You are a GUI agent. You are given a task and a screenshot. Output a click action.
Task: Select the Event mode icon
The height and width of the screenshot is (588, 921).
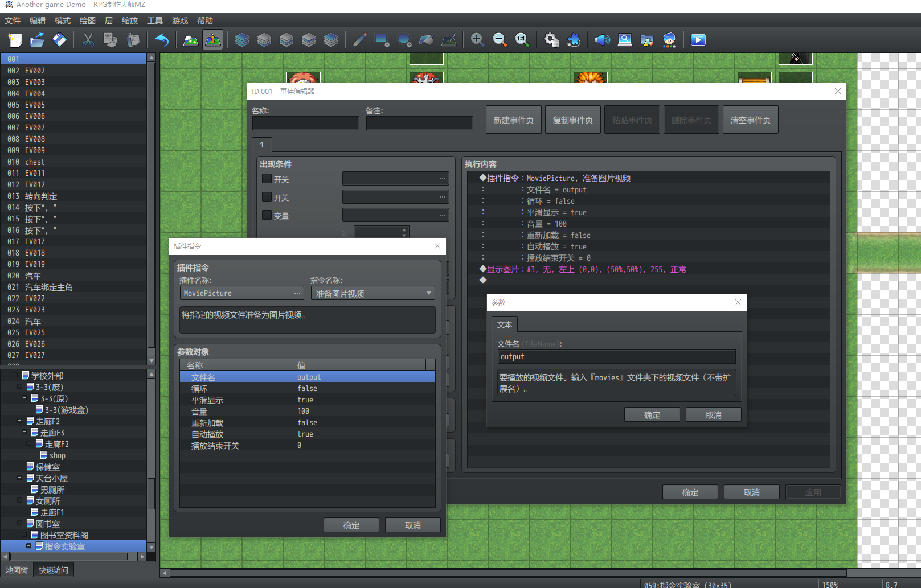click(212, 40)
